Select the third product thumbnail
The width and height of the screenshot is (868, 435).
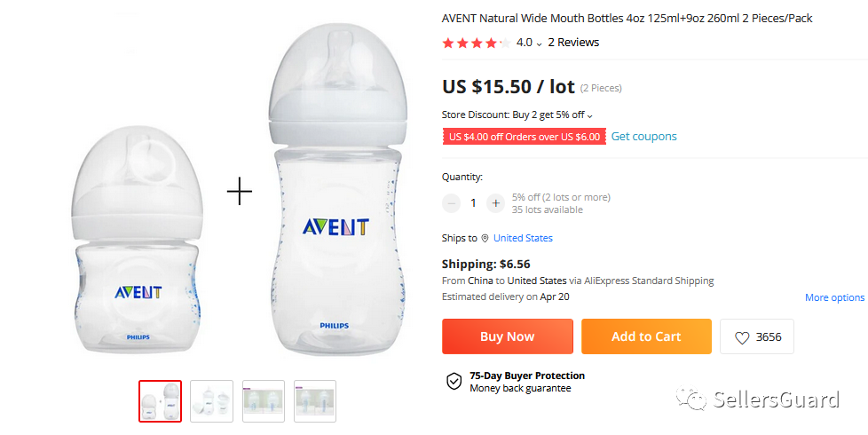point(264,401)
